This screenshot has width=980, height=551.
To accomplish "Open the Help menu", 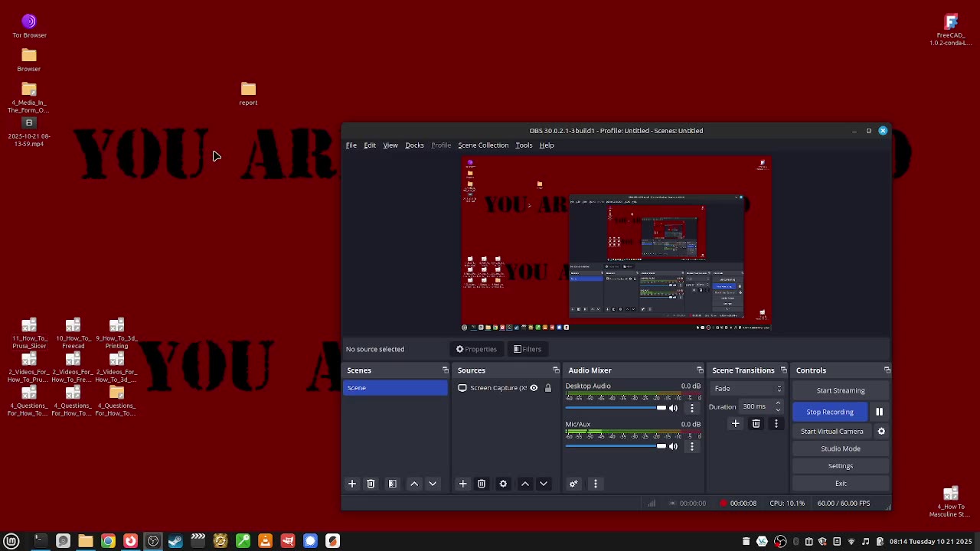I will (x=547, y=145).
